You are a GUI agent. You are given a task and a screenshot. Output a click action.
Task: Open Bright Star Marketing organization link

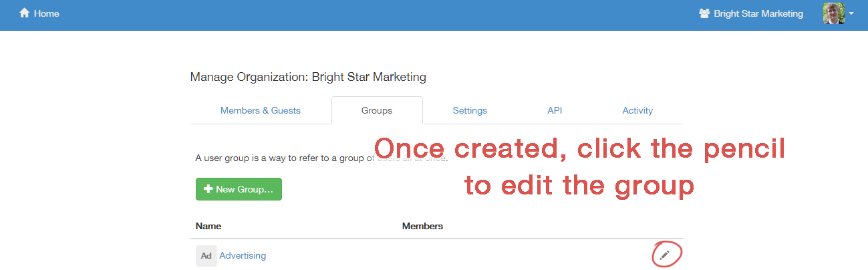(x=758, y=13)
